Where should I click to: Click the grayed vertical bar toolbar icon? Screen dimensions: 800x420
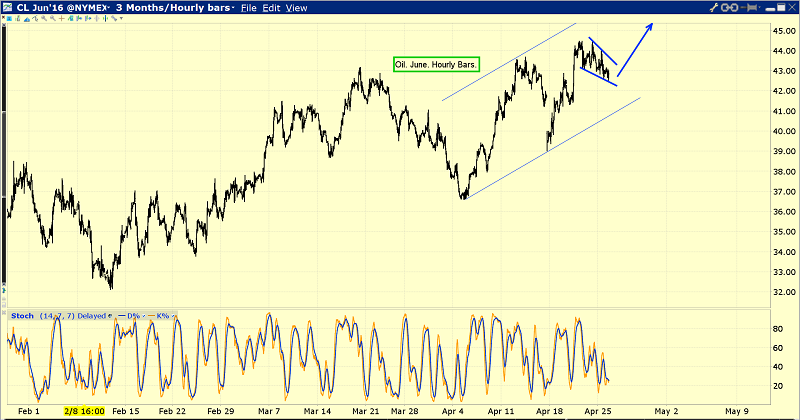click(x=96, y=18)
